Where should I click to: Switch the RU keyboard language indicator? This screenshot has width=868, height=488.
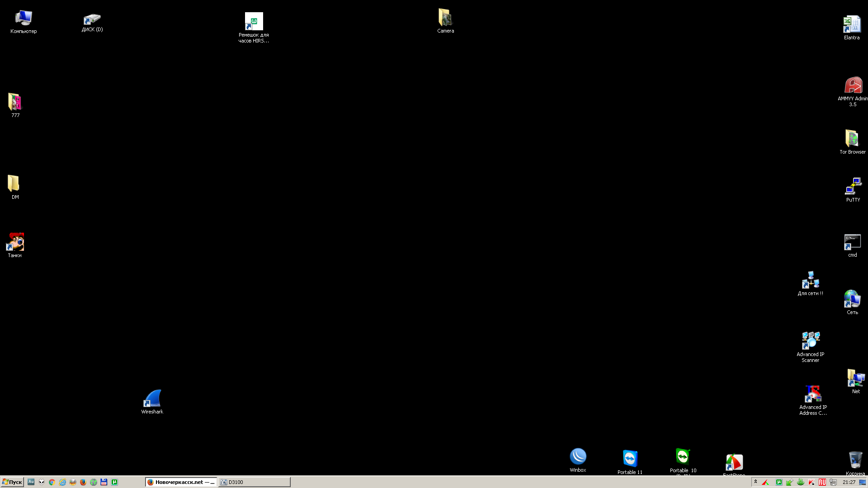coord(822,482)
